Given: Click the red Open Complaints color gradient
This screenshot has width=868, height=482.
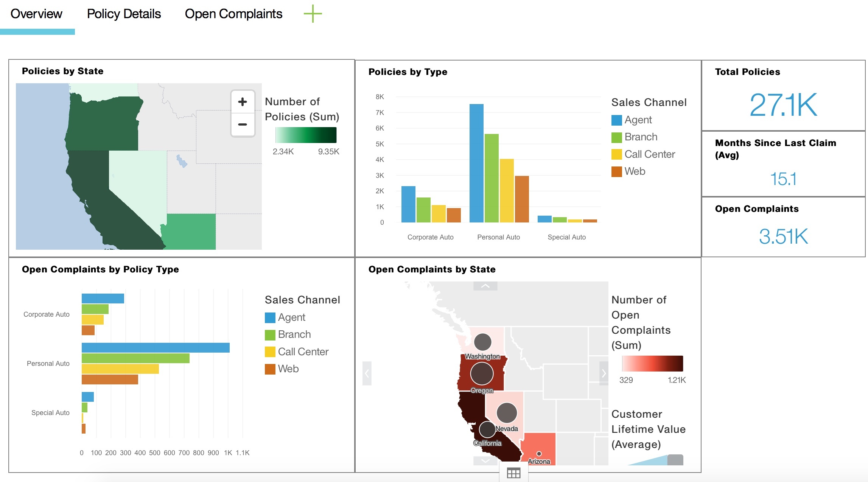Looking at the screenshot, I should coord(652,364).
